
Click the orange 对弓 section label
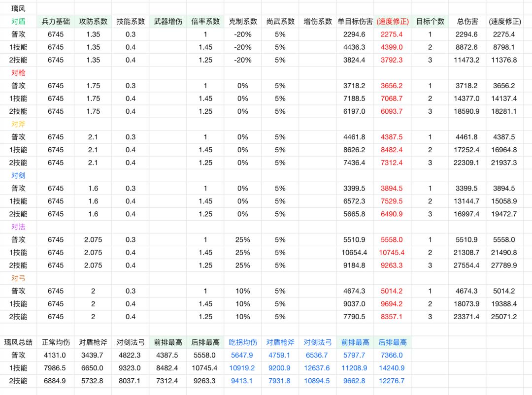[18, 278]
